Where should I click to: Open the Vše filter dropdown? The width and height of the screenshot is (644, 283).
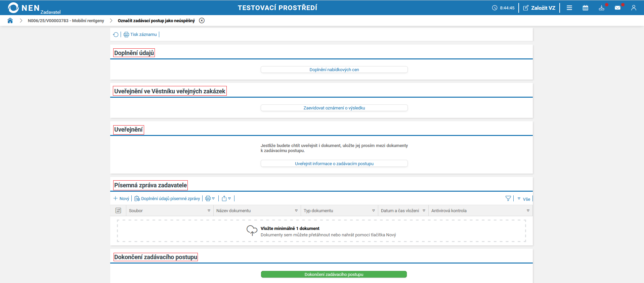pyautogui.click(x=524, y=199)
